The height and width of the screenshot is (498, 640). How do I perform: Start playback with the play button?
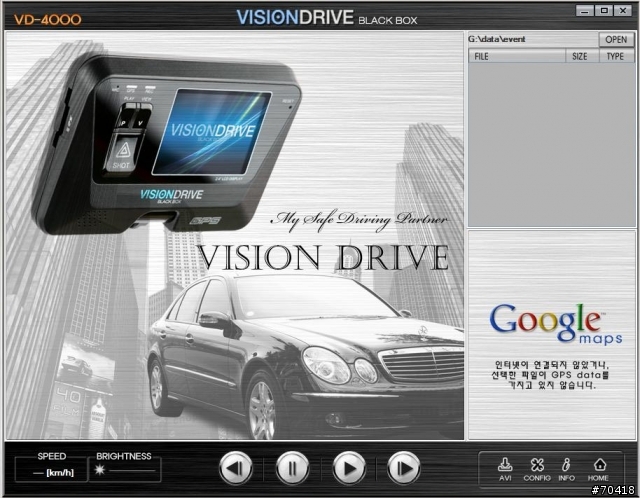(x=349, y=468)
